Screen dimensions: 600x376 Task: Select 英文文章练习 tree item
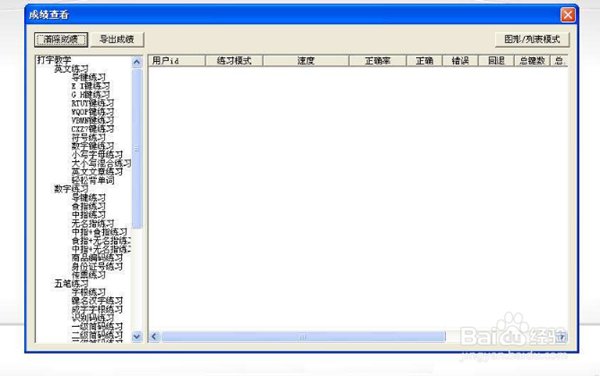coord(97,172)
